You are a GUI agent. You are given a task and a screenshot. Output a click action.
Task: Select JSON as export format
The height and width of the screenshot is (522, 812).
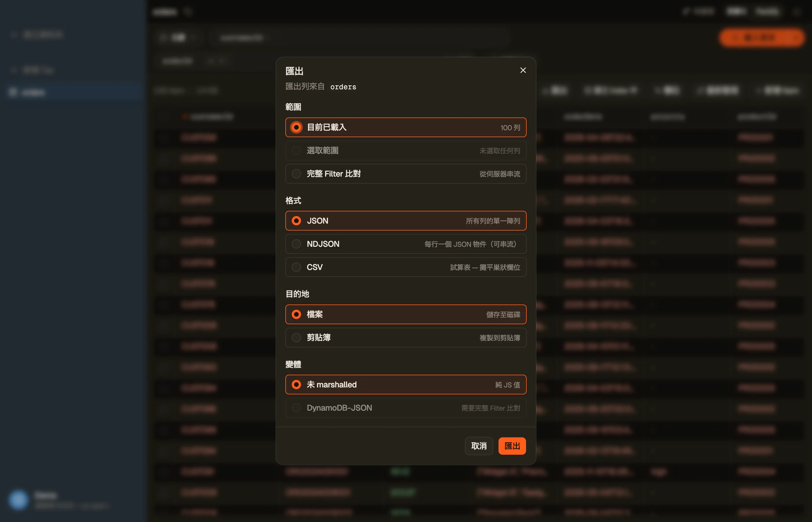pyautogui.click(x=406, y=221)
